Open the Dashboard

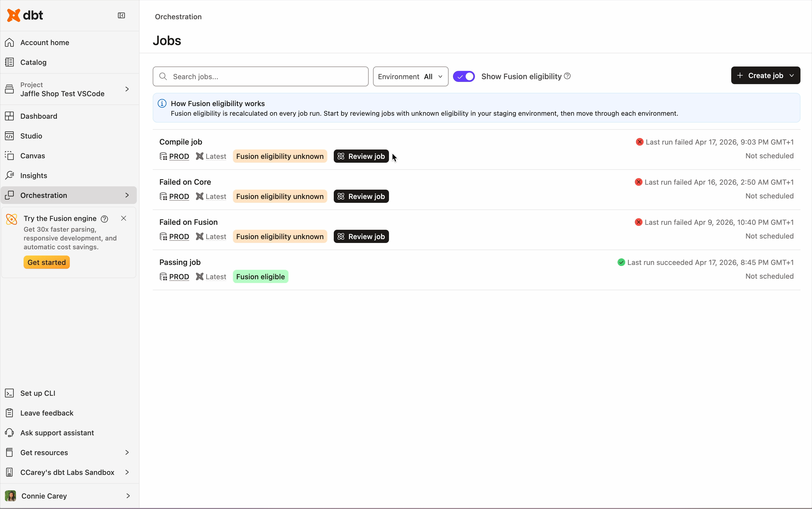[39, 116]
